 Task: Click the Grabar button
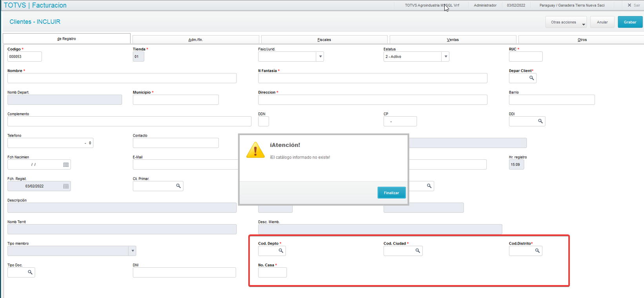[630, 22]
